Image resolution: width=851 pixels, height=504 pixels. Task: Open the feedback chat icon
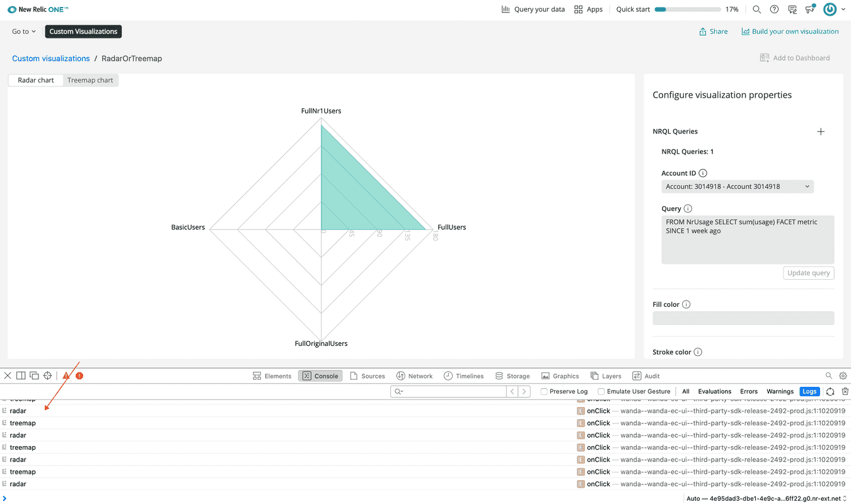[x=792, y=9]
